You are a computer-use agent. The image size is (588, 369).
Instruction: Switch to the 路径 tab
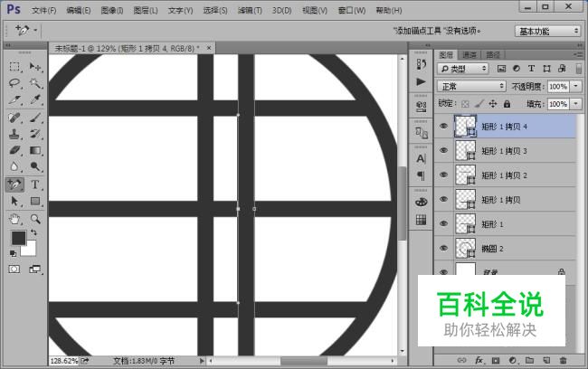(x=493, y=55)
